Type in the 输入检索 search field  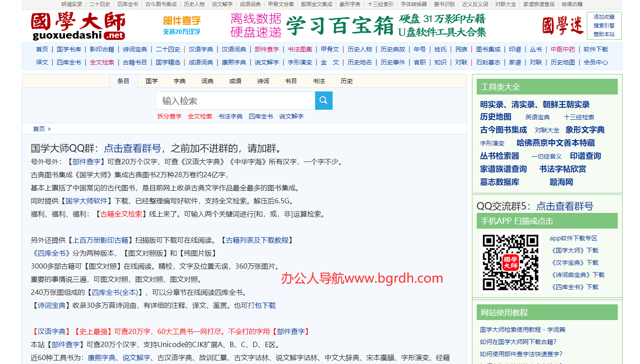(235, 101)
